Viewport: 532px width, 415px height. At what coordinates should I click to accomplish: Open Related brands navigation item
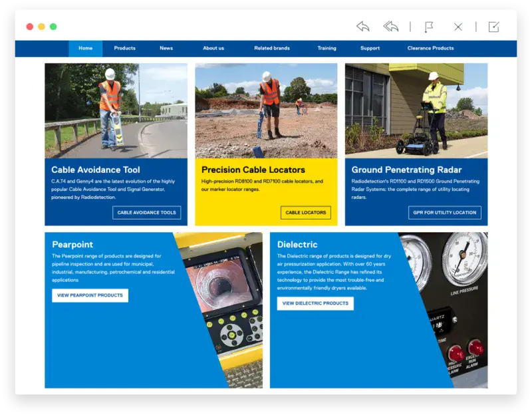(x=272, y=48)
